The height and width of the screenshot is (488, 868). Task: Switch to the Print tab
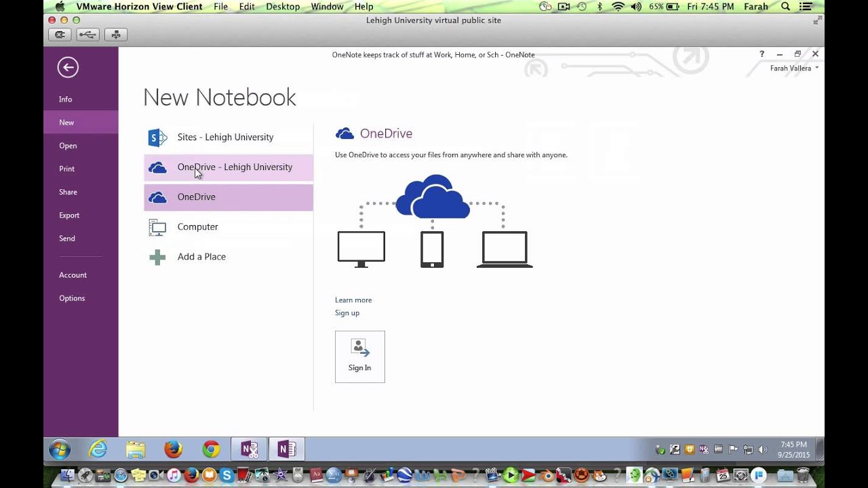coord(81,169)
